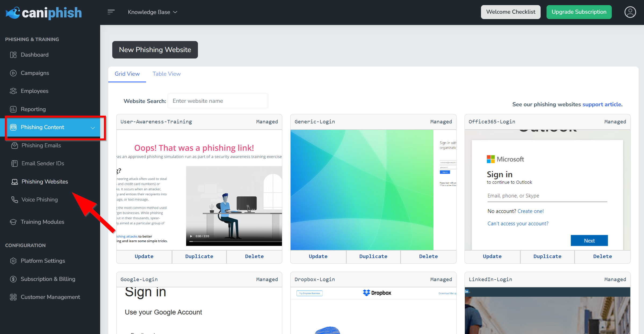Toggle sidebar with hamburger menu icon

[x=111, y=12]
